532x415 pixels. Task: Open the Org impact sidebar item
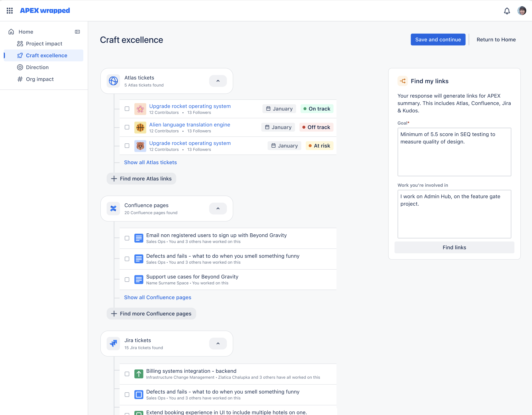[x=40, y=79]
